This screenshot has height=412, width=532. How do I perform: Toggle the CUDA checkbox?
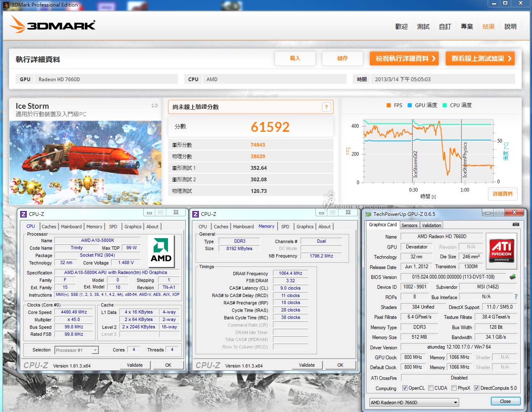[x=431, y=388]
